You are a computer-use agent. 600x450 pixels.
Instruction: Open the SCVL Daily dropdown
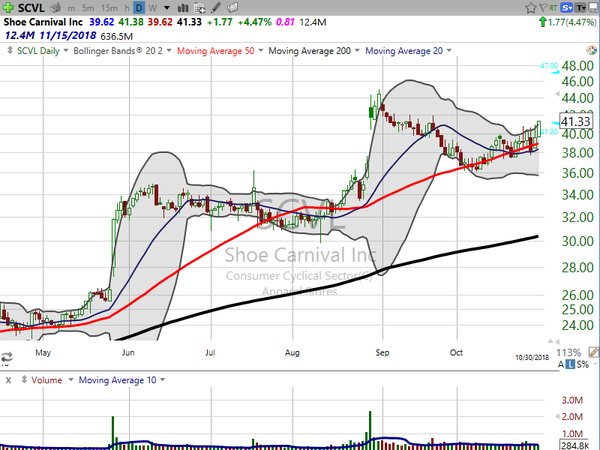[x=66, y=51]
